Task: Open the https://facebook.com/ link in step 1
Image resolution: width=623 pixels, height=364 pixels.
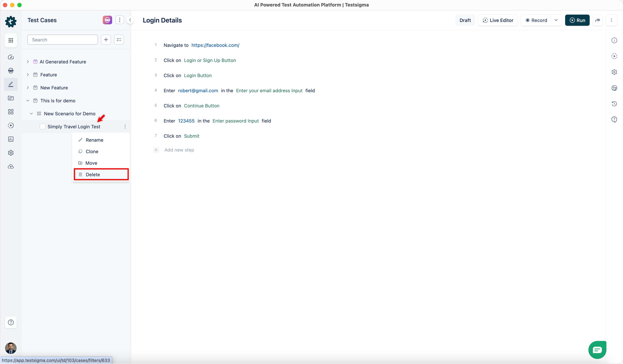Action: [x=215, y=45]
